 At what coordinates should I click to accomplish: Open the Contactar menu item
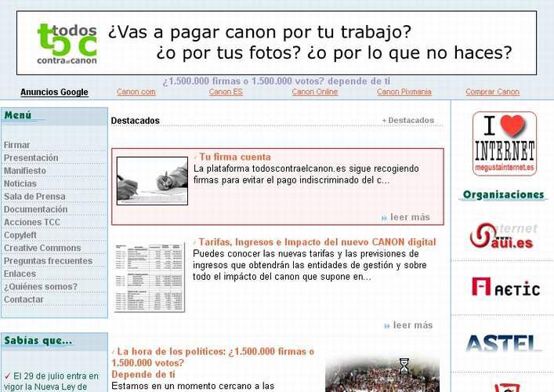click(24, 299)
